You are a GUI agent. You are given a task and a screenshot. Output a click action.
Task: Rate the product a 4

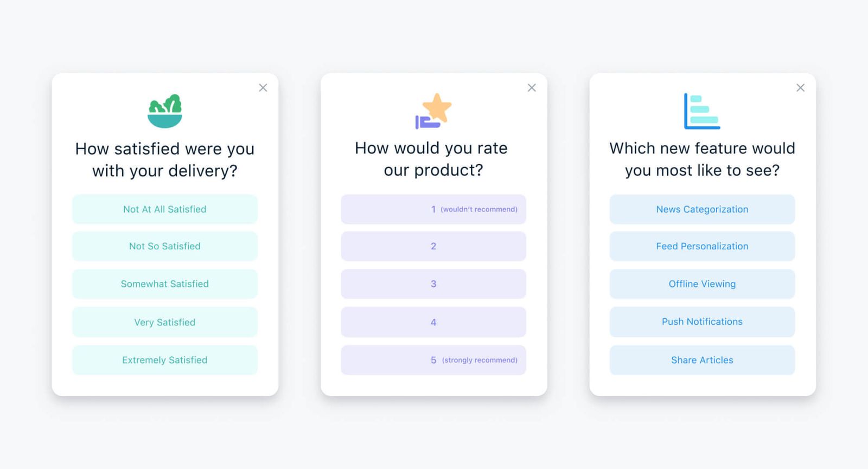433,322
